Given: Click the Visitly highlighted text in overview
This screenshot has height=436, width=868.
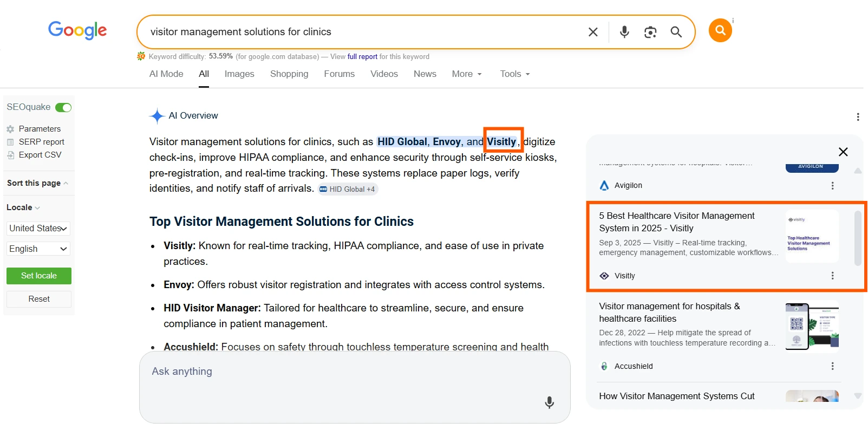Looking at the screenshot, I should point(501,142).
